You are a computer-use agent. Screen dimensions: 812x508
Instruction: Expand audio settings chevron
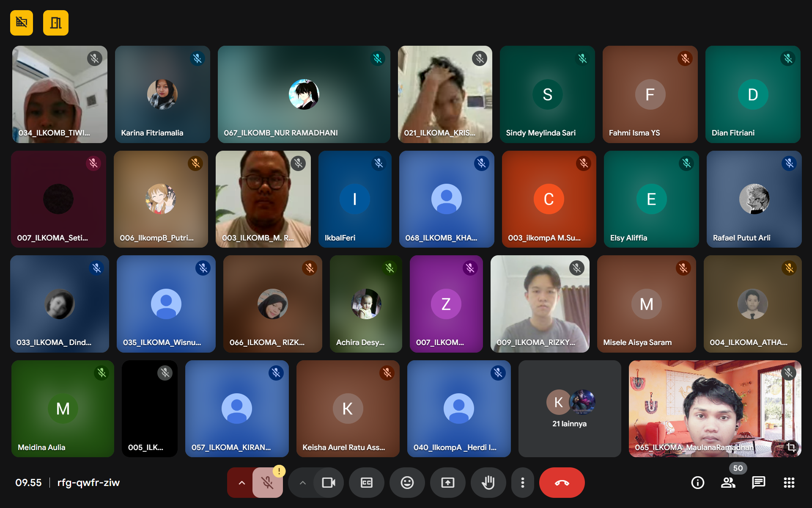(x=241, y=483)
